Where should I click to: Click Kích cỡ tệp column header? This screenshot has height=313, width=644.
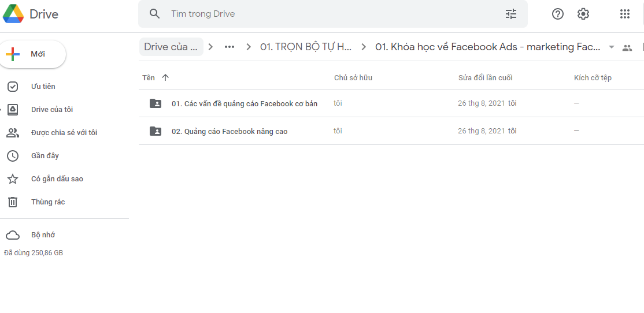[593, 77]
